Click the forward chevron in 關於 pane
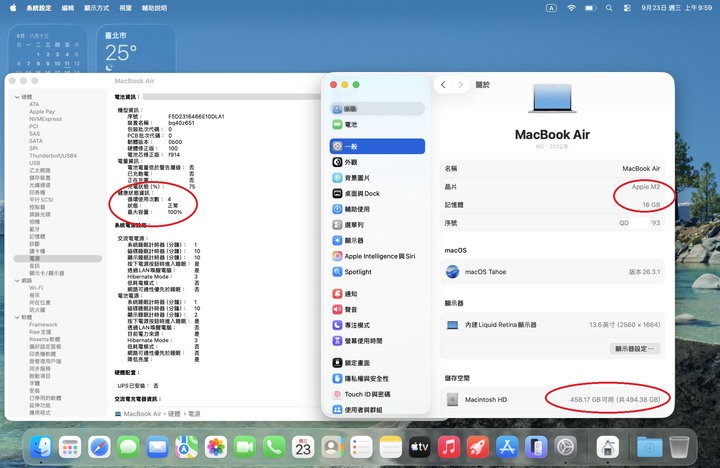720x468 pixels. tap(460, 85)
